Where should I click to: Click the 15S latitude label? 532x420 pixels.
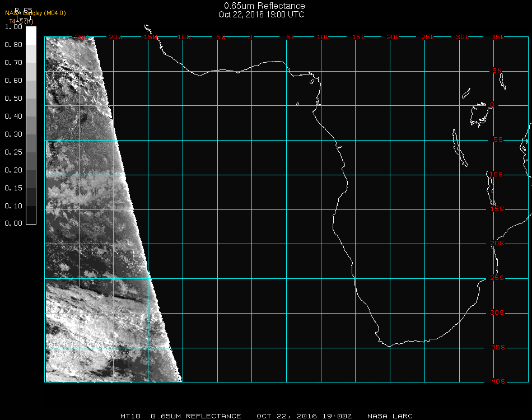click(x=497, y=209)
